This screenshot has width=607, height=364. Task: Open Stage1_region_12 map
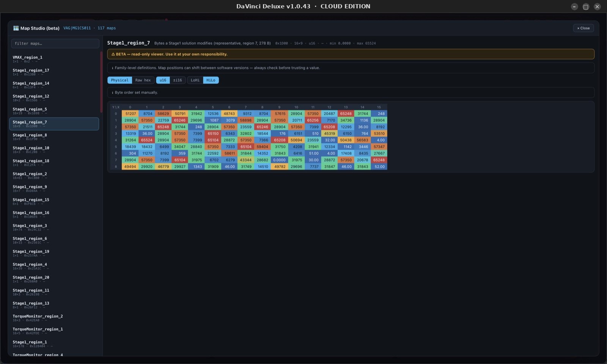click(54, 98)
